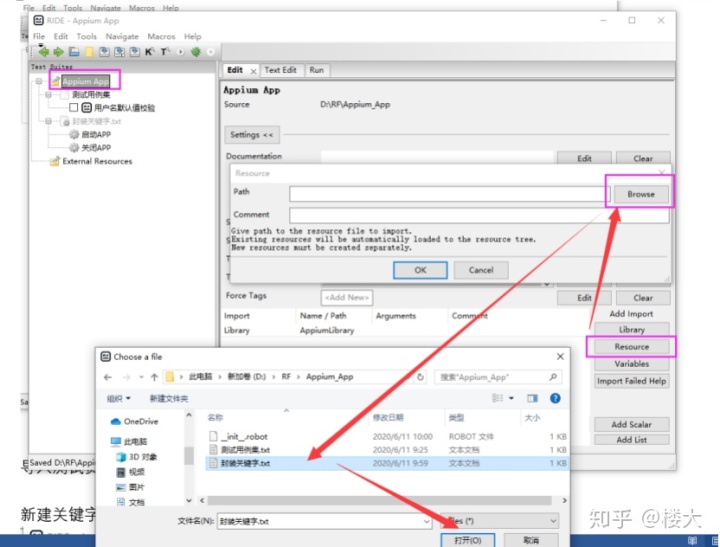The height and width of the screenshot is (547, 720).
Task: Click Up arrow in Choose a file dialog
Action: [x=154, y=377]
